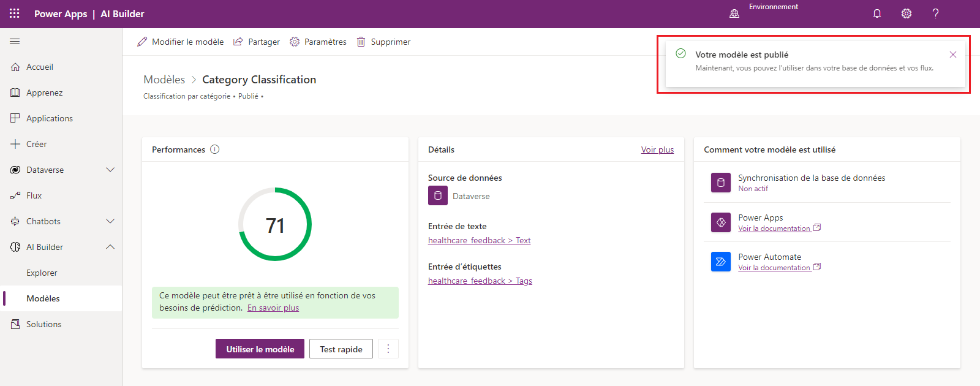Click the Dataverse data source icon in Détails
This screenshot has width=980, height=386.
438,196
